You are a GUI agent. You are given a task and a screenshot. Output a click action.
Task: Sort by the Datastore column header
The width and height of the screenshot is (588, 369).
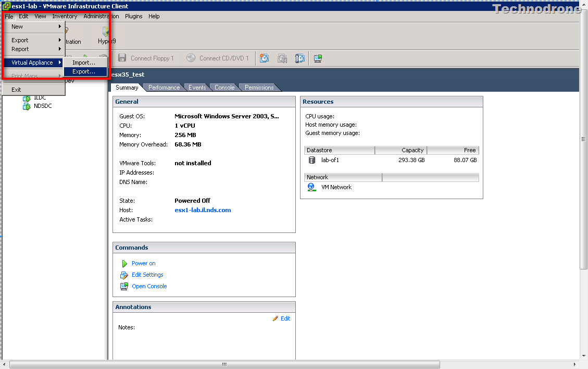[x=340, y=150]
